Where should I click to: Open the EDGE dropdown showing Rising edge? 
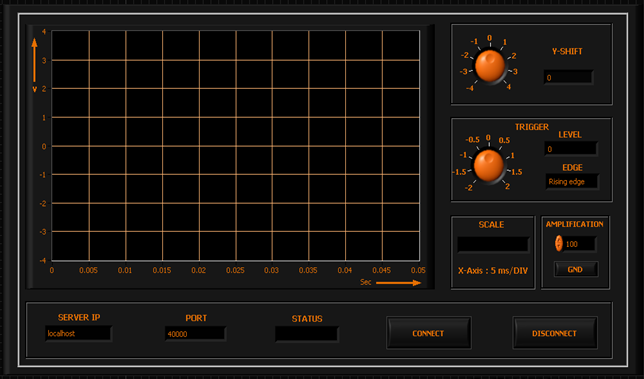tap(572, 181)
